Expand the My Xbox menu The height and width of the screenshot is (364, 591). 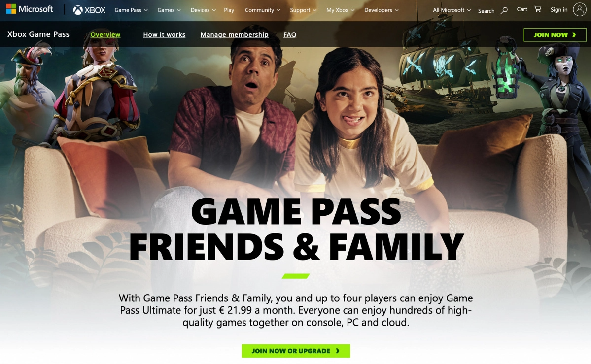click(x=341, y=10)
